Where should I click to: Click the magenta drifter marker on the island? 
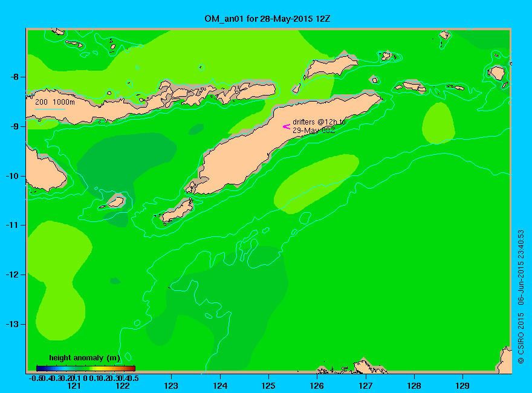pos(287,126)
